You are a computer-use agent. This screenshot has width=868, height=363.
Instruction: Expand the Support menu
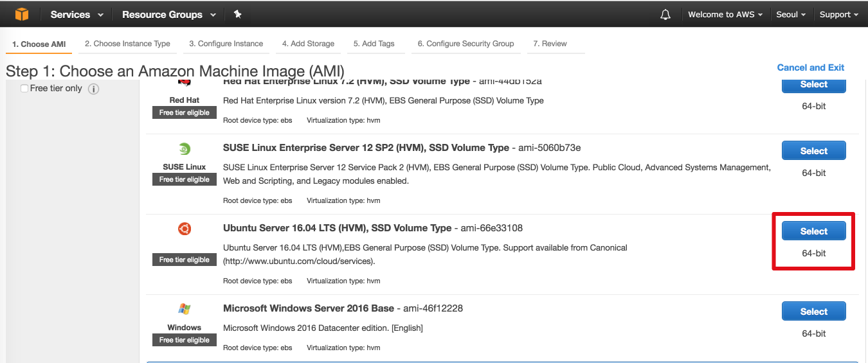tap(838, 14)
